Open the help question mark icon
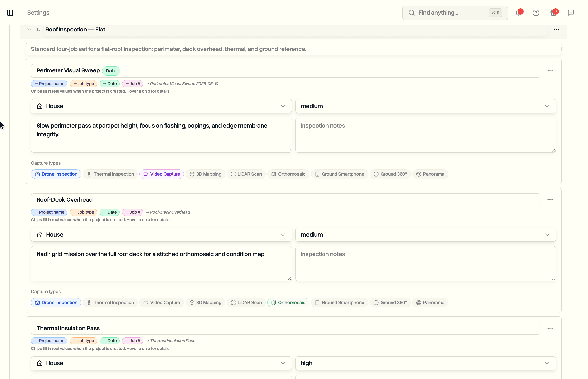 536,13
